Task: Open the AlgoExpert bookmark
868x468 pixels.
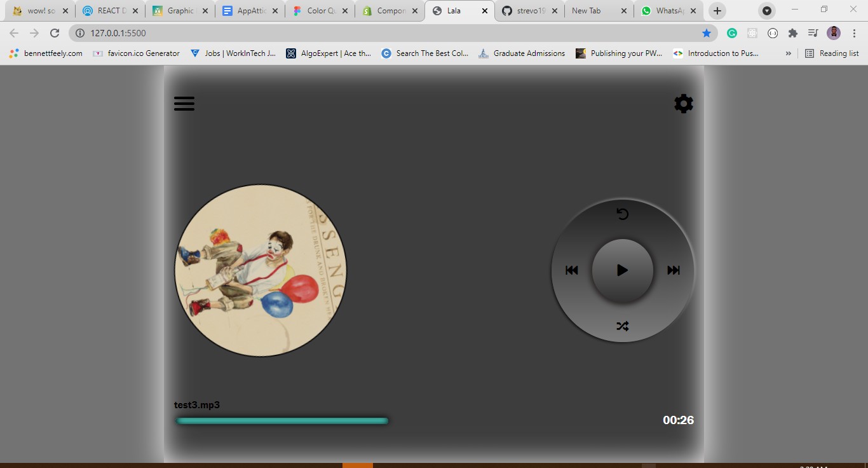Action: coord(329,53)
